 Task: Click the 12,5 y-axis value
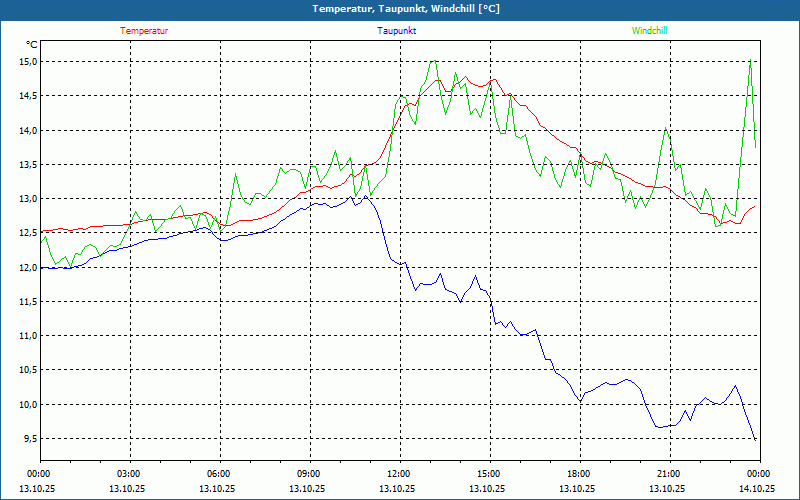(29, 233)
